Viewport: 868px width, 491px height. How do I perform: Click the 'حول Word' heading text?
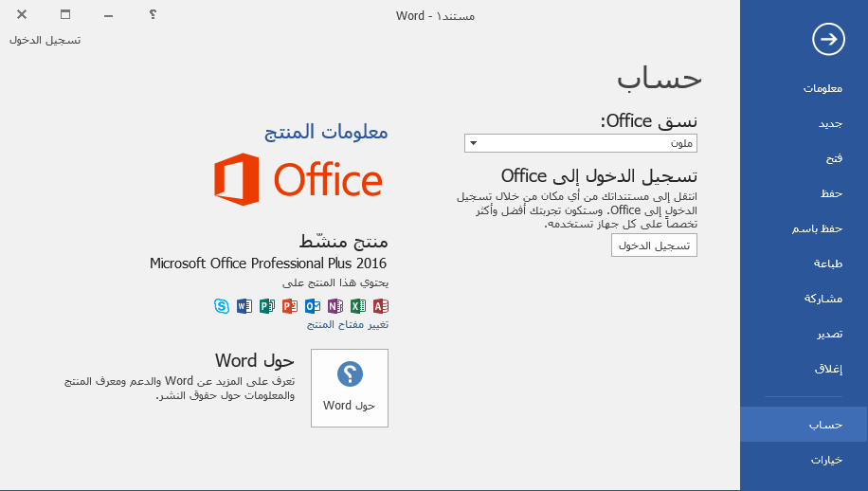[x=255, y=360]
